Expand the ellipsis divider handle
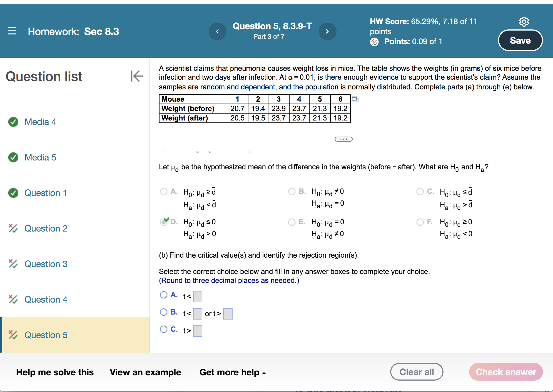Image resolution: width=553 pixels, height=392 pixels. click(x=343, y=139)
